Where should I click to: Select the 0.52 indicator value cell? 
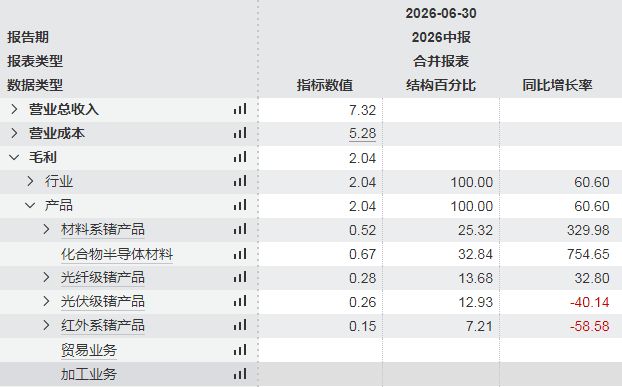[363, 230]
